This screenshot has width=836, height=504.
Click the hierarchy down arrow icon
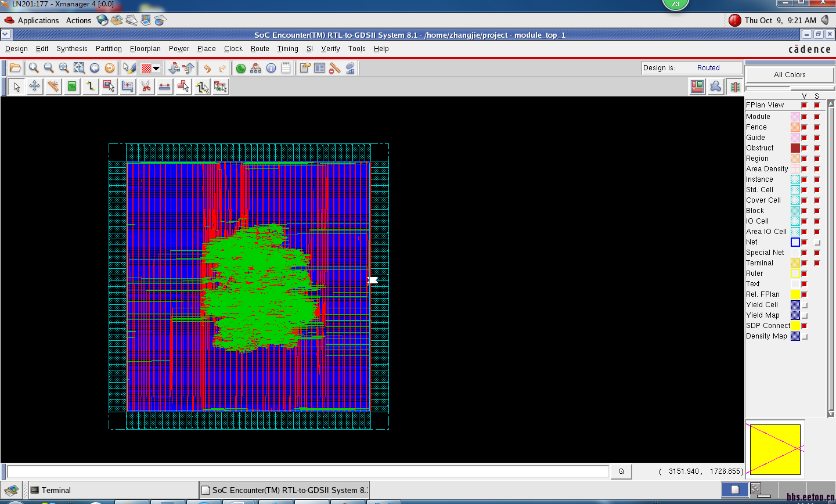174,69
